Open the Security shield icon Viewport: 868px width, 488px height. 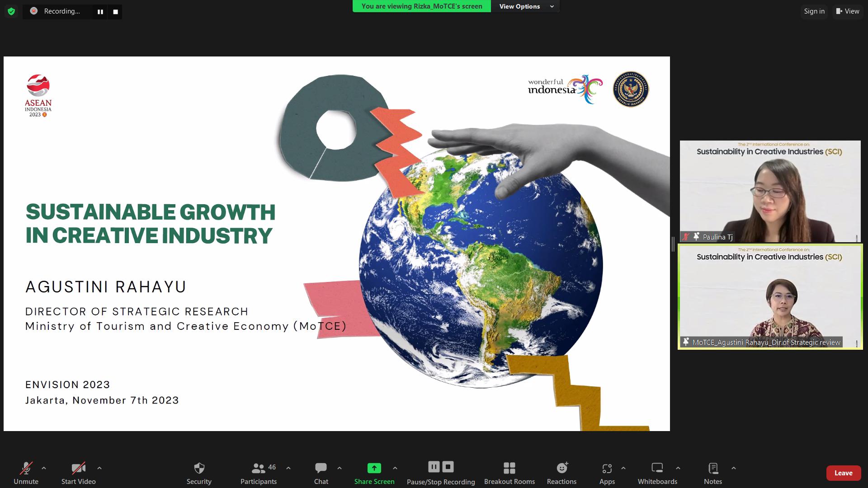[199, 468]
